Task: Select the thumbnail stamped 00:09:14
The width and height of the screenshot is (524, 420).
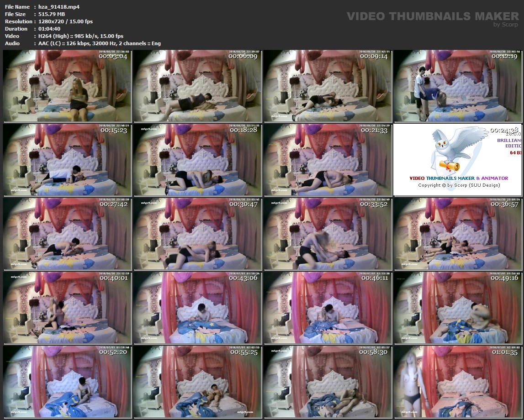Action: [328, 86]
